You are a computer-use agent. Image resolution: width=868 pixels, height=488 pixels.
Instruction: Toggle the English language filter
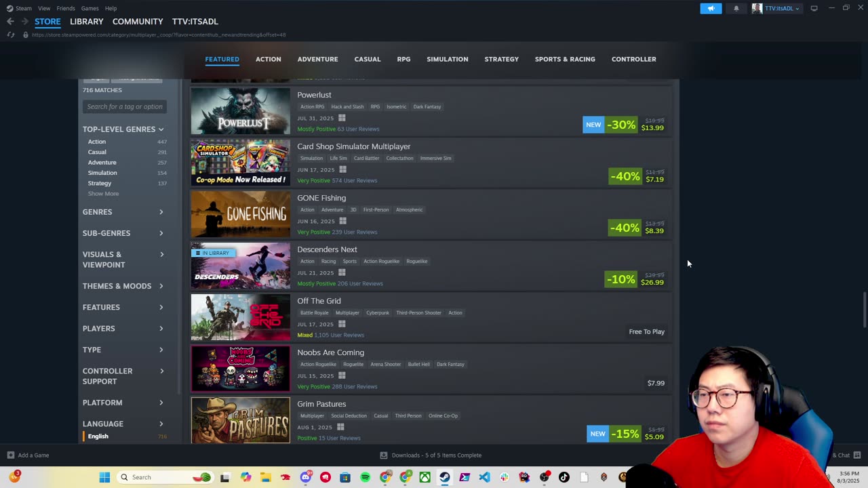coord(98,436)
